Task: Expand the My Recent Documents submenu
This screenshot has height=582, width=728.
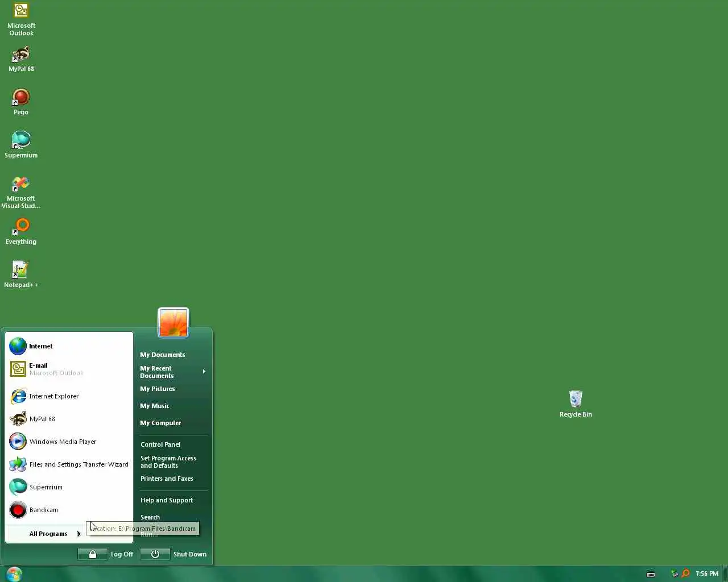Action: pyautogui.click(x=173, y=372)
